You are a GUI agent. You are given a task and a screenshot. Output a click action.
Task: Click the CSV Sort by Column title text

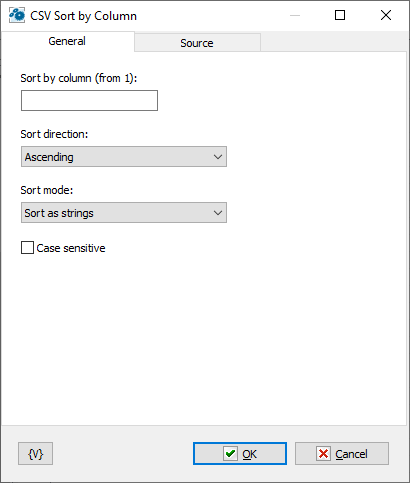pyautogui.click(x=83, y=16)
